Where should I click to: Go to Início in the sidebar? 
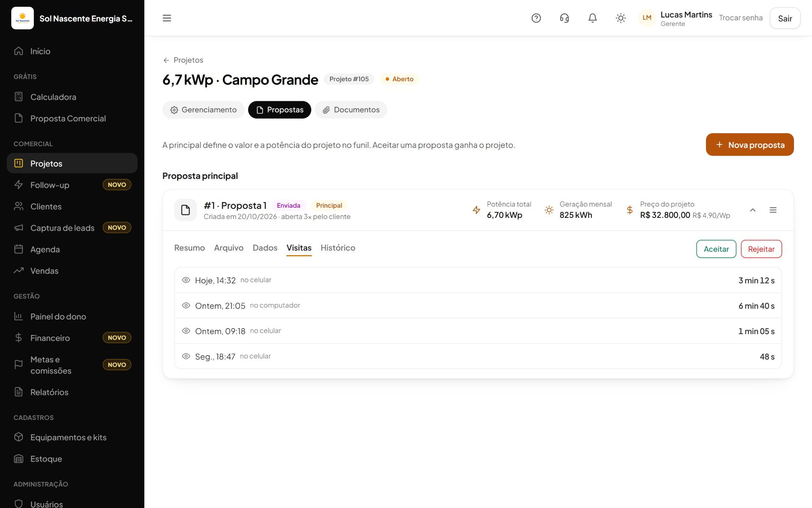click(x=72, y=51)
